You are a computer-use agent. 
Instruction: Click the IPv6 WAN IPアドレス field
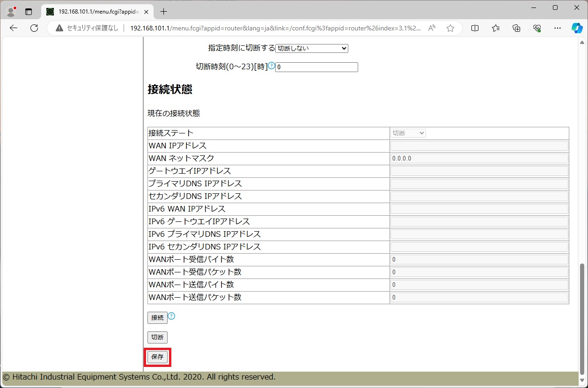(479, 209)
